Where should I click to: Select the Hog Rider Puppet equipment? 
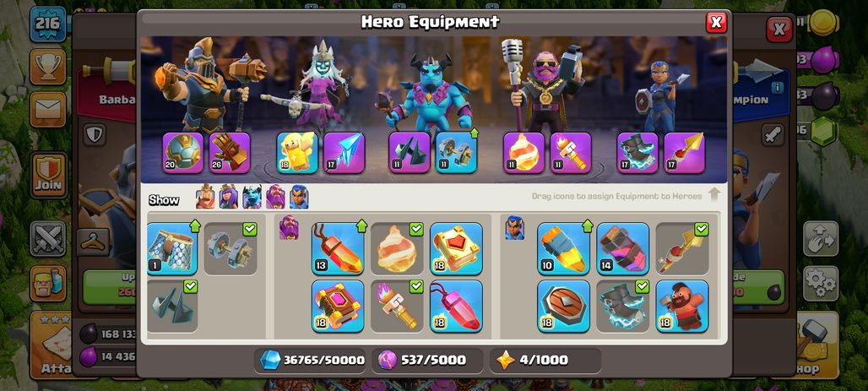(x=682, y=306)
